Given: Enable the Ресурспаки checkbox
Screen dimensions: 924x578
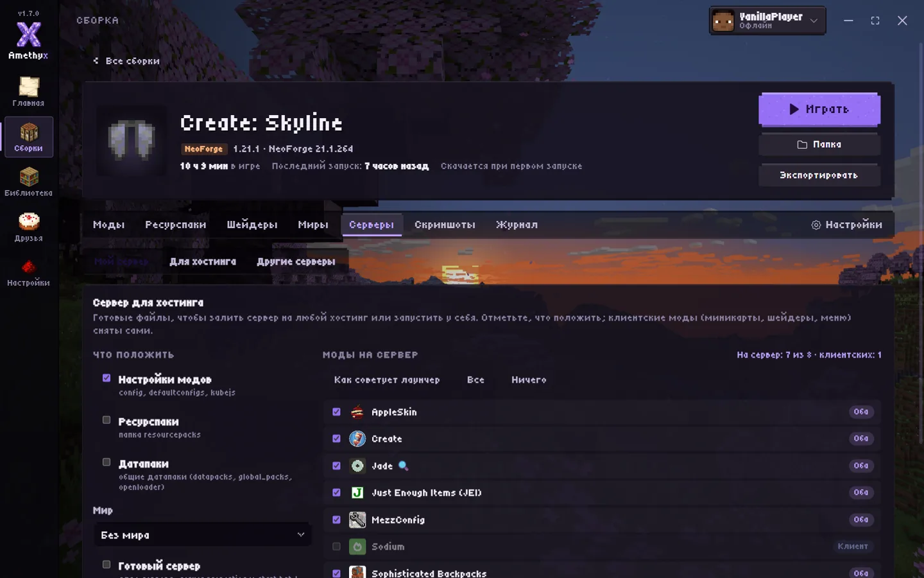Looking at the screenshot, I should point(107,420).
